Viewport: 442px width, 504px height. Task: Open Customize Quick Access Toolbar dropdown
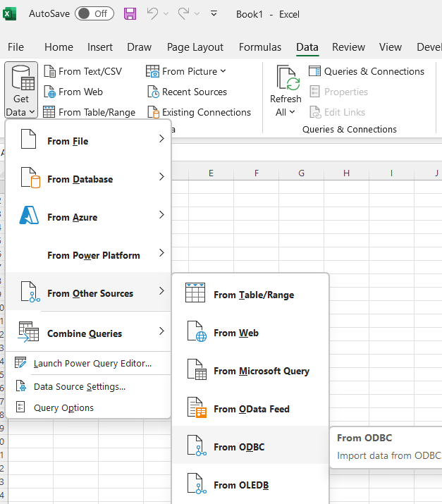(x=214, y=14)
